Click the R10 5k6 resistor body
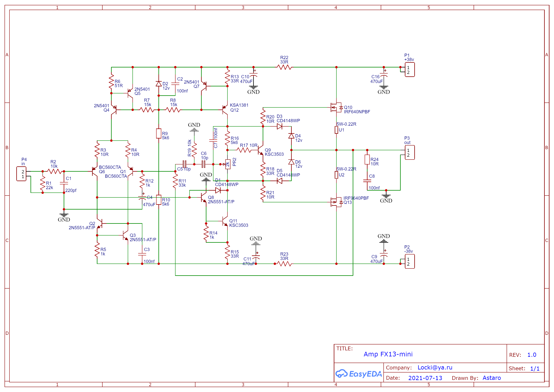 [x=159, y=200]
